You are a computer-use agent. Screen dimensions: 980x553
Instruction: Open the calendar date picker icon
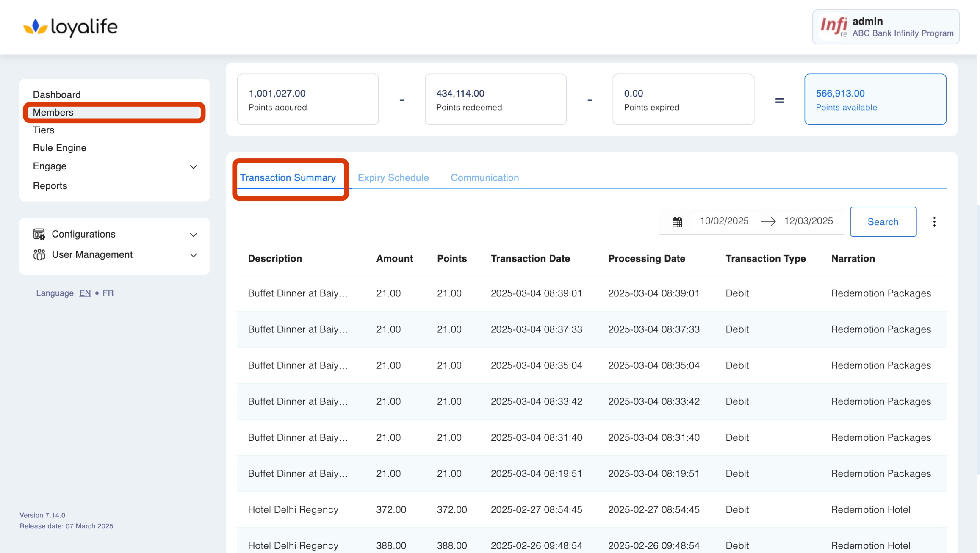pos(677,222)
